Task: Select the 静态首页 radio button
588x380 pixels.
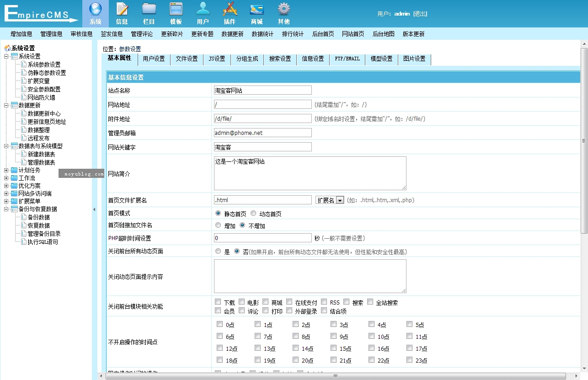Action: click(218, 214)
